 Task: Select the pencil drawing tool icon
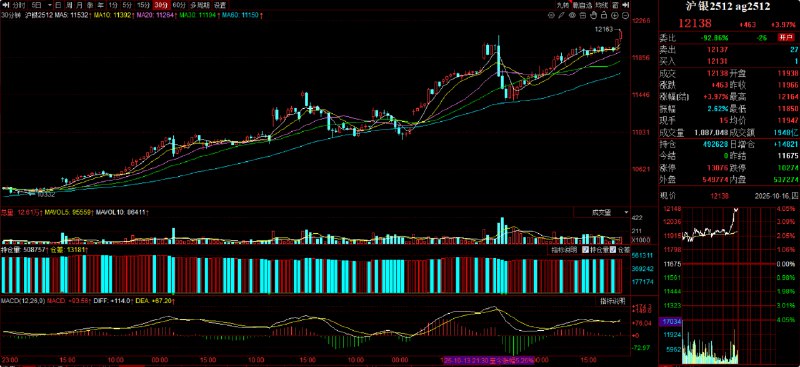pyautogui.click(x=561, y=15)
